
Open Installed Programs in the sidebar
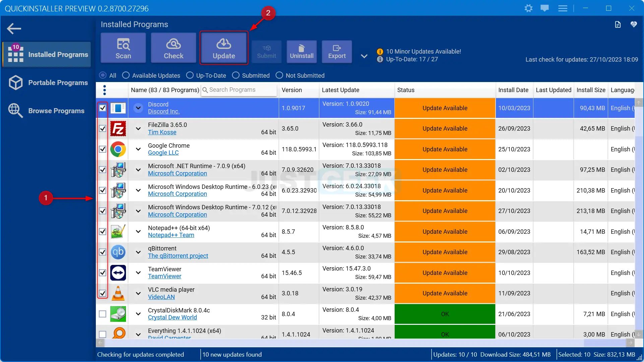pyautogui.click(x=47, y=54)
